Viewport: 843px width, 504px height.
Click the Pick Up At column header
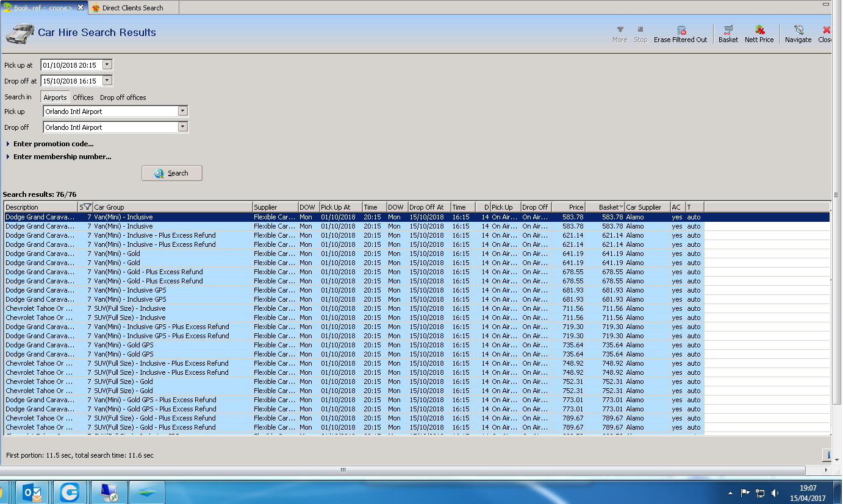coord(341,207)
